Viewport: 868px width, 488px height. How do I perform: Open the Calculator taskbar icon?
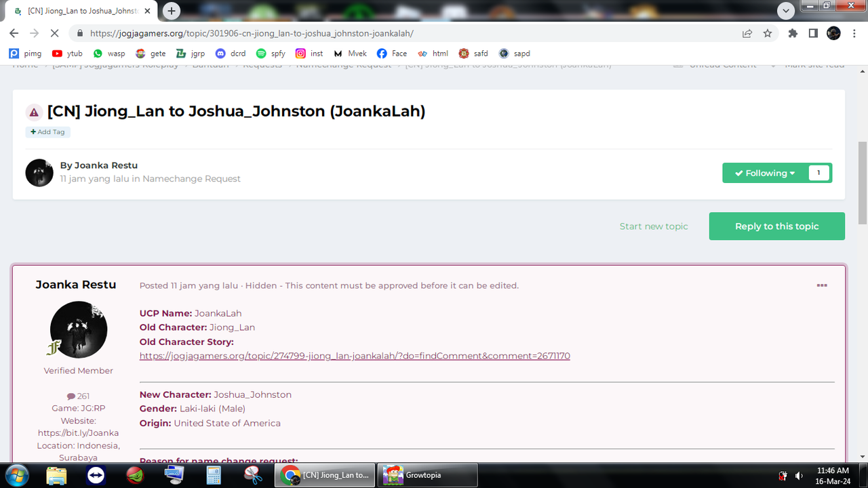click(x=214, y=476)
